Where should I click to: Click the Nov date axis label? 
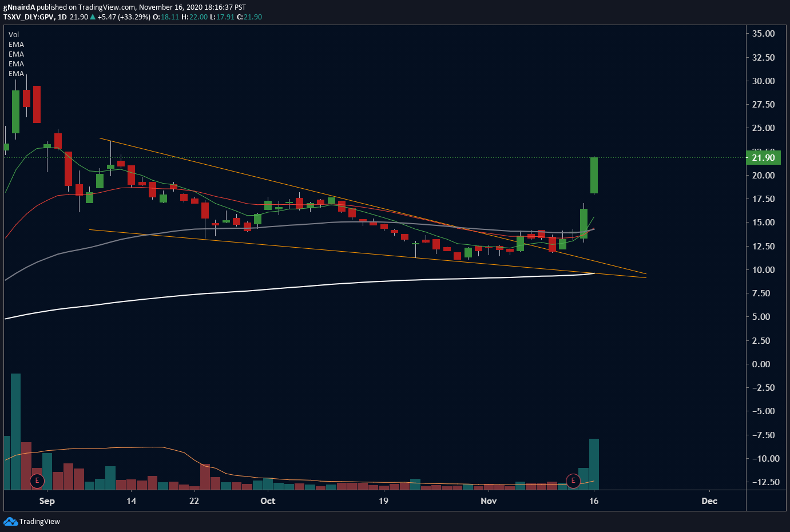(489, 501)
